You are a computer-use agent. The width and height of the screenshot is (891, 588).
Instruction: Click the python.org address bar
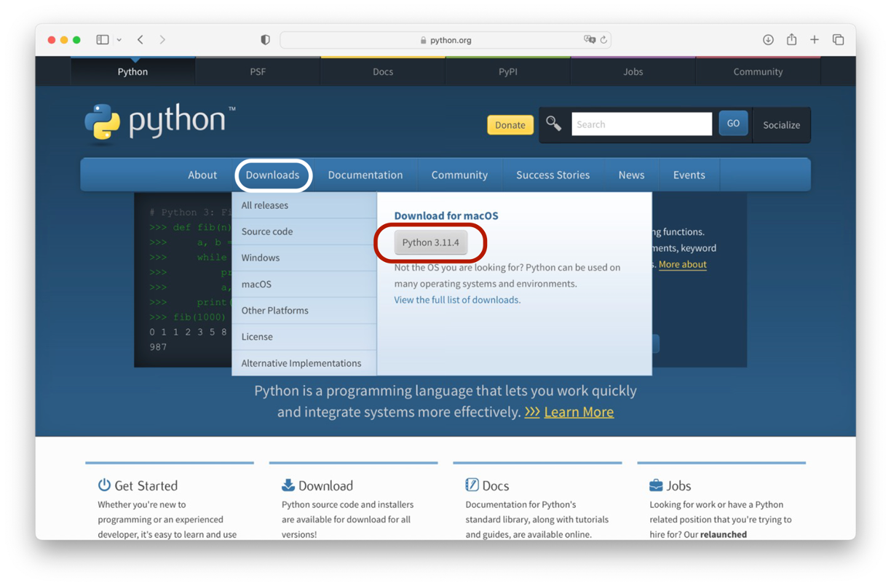click(445, 40)
